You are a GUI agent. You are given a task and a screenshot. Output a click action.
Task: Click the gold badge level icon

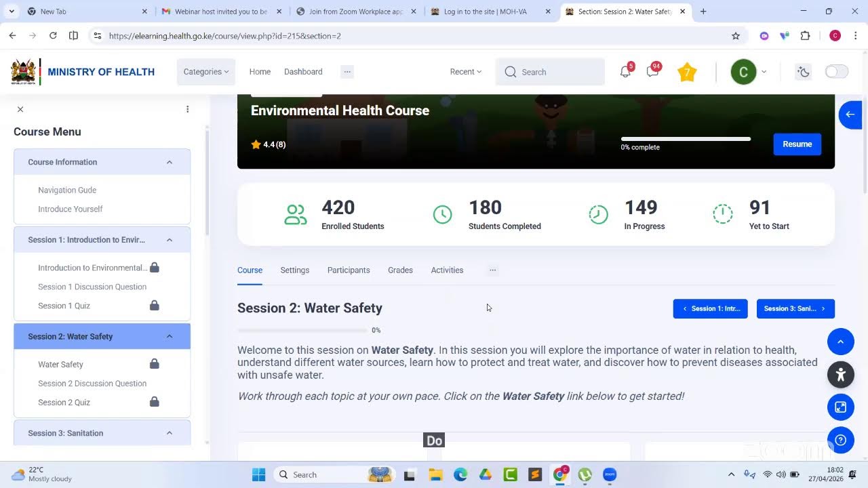[687, 72]
